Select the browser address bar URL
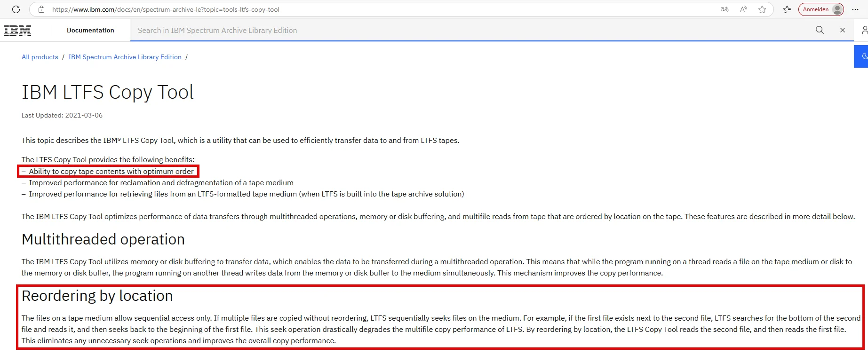The height and width of the screenshot is (354, 868). point(166,9)
